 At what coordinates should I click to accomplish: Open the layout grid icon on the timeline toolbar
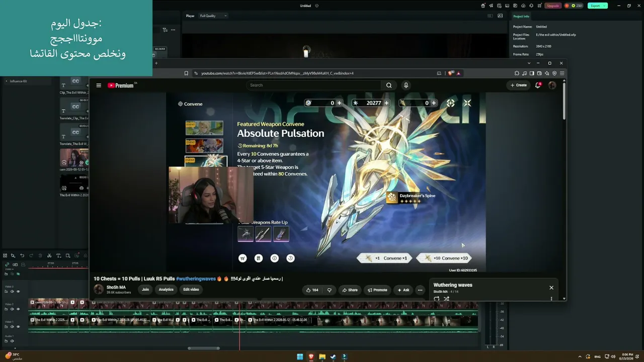(5, 256)
